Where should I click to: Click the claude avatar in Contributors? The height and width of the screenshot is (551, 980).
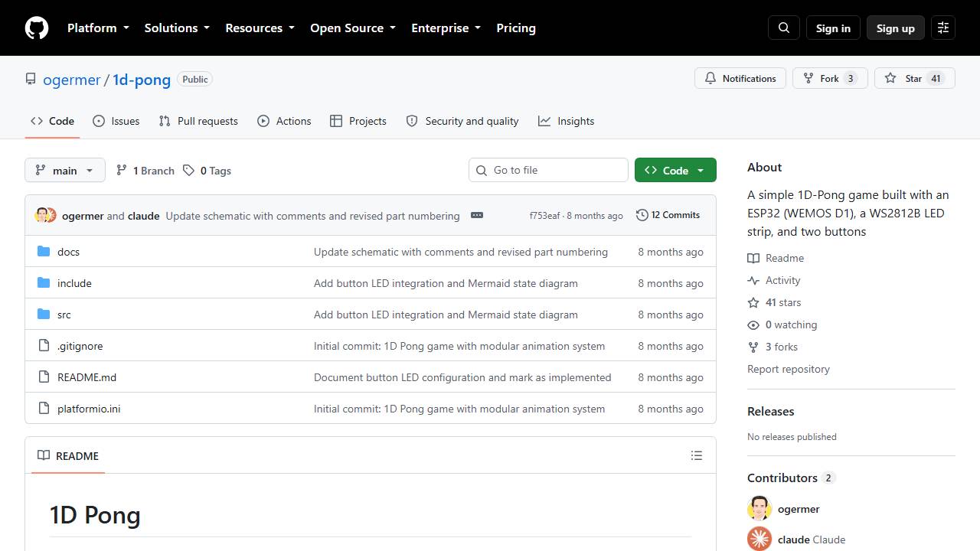point(759,540)
